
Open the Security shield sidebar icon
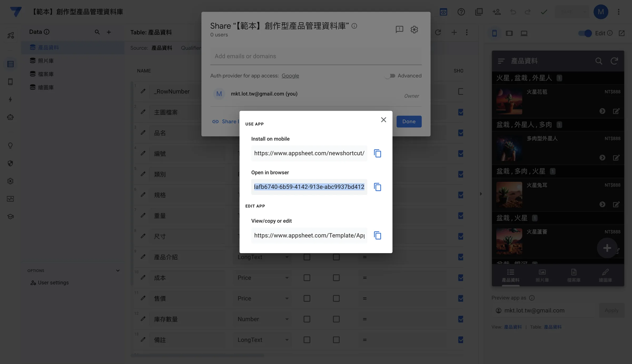pos(10,163)
